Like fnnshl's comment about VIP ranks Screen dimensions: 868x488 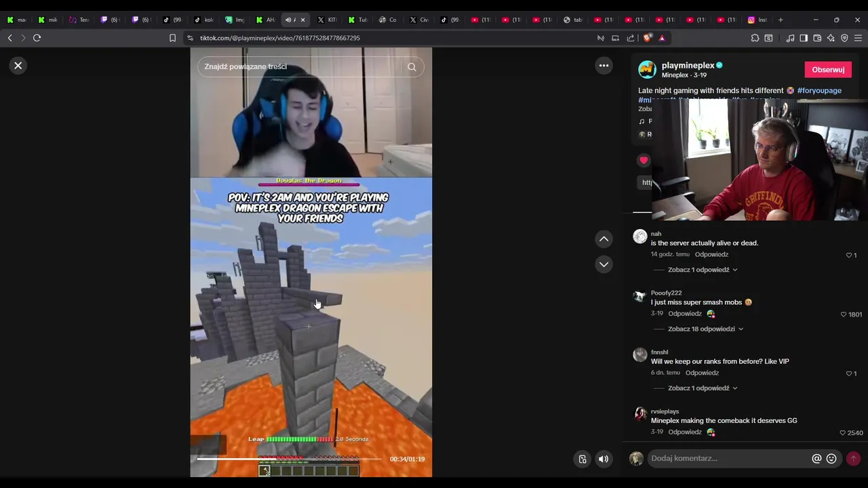pyautogui.click(x=848, y=373)
